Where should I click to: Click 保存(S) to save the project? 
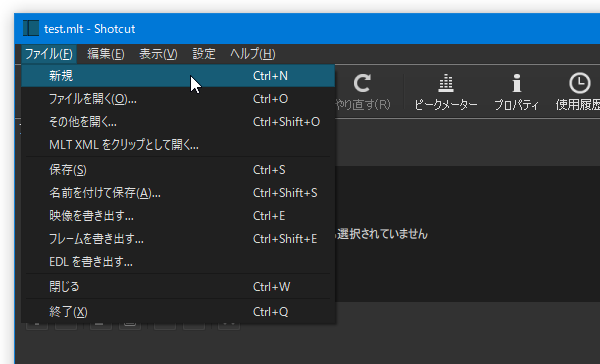[x=178, y=170]
